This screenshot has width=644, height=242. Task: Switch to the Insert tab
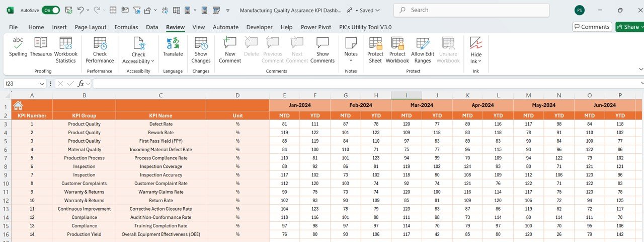pyautogui.click(x=59, y=27)
